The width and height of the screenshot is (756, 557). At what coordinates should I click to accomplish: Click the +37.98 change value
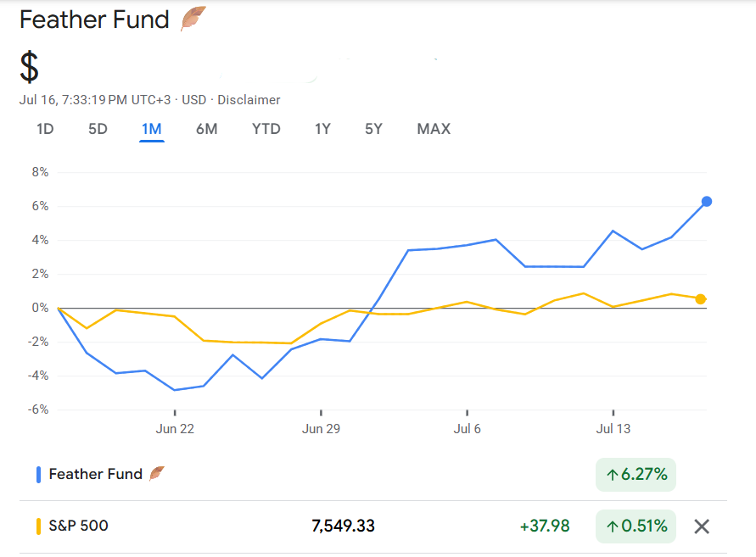tap(545, 526)
